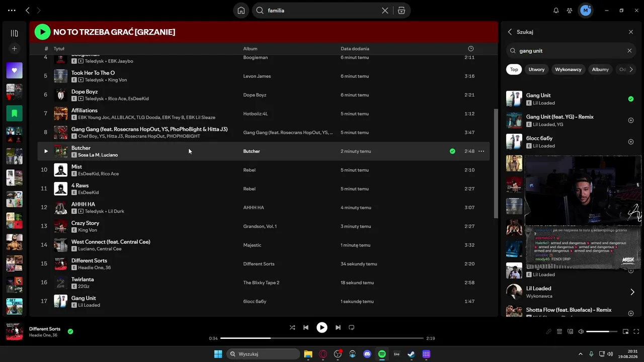Viewport: 644px width, 362px height.
Task: Open the Browse icon in search bar
Action: click(401, 11)
